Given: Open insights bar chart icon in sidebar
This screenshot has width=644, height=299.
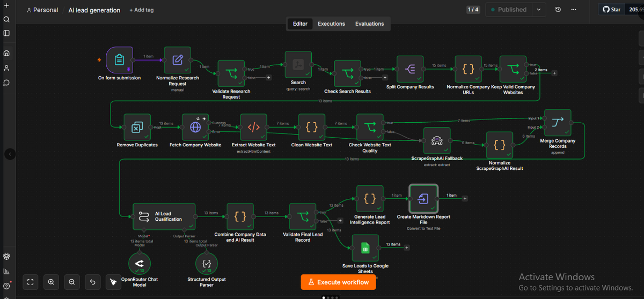Looking at the screenshot, I should tap(6, 271).
